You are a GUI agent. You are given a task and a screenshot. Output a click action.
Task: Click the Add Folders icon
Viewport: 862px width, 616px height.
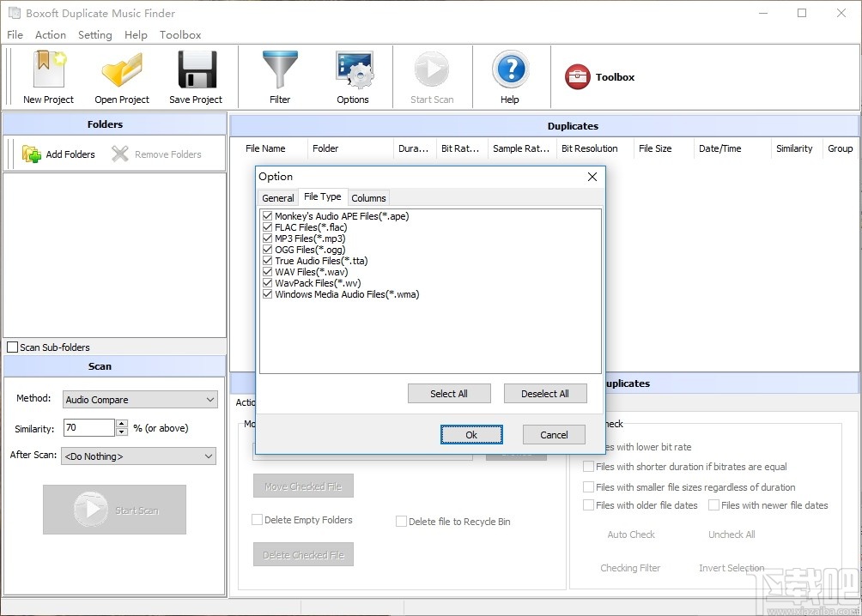(x=32, y=154)
